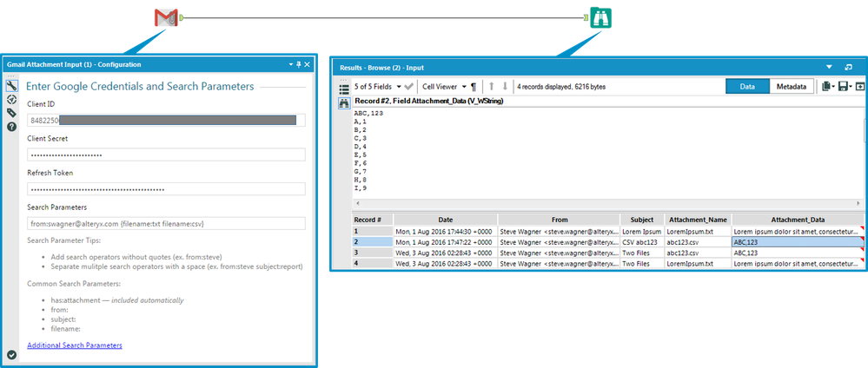Toggle the paragraph whitespace symbol display
This screenshot has height=368, width=868.
pyautogui.click(x=474, y=87)
